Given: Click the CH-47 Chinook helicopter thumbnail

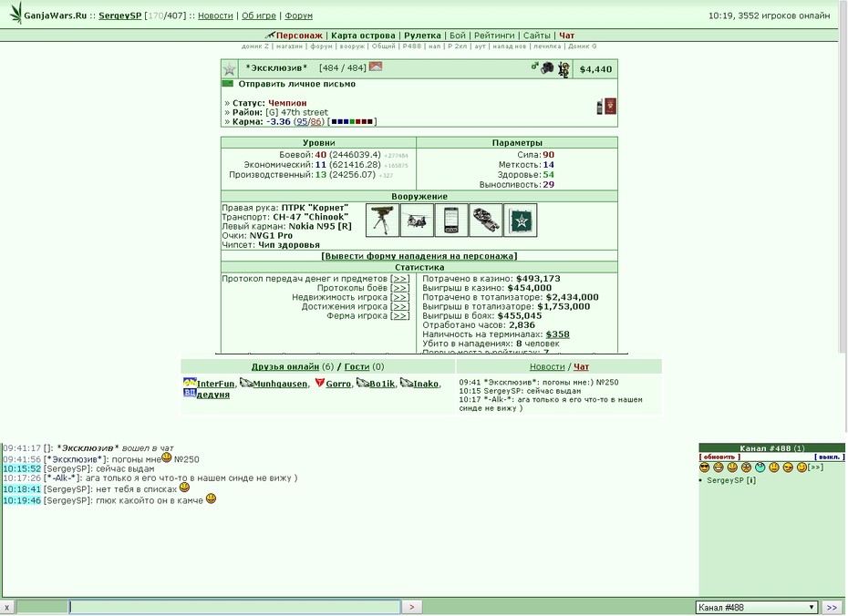Looking at the screenshot, I should (417, 220).
